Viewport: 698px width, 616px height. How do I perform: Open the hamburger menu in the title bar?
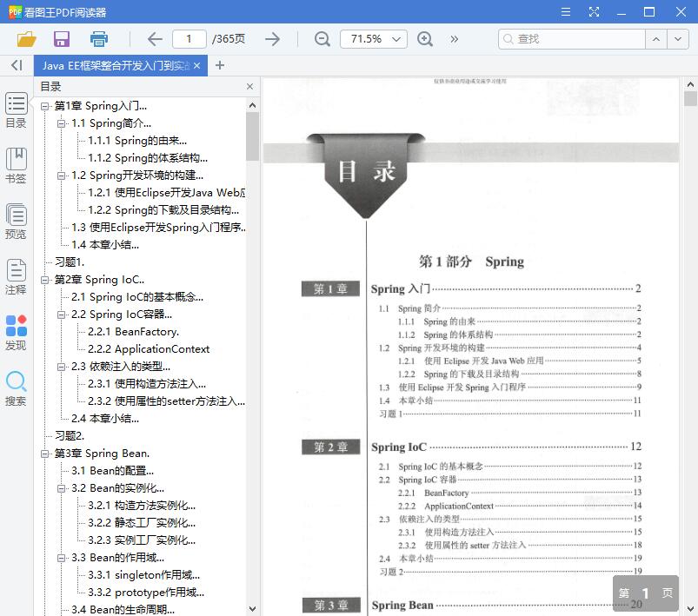[566, 12]
